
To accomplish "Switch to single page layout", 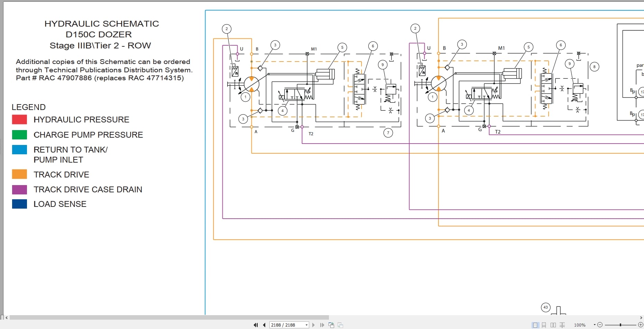I will [535, 325].
